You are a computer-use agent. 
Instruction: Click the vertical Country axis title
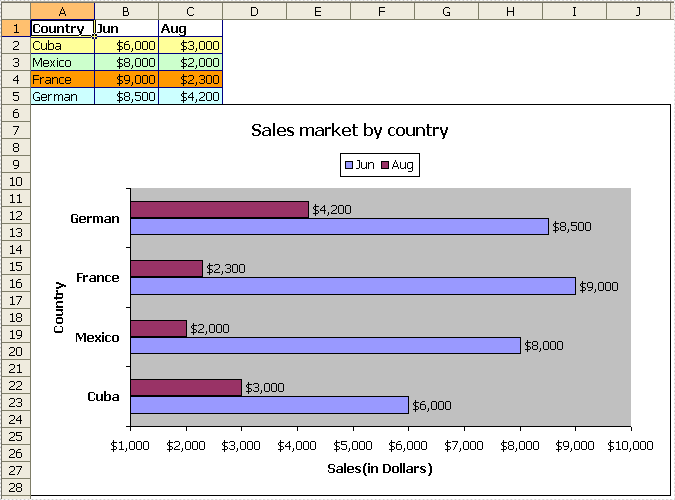coord(59,307)
